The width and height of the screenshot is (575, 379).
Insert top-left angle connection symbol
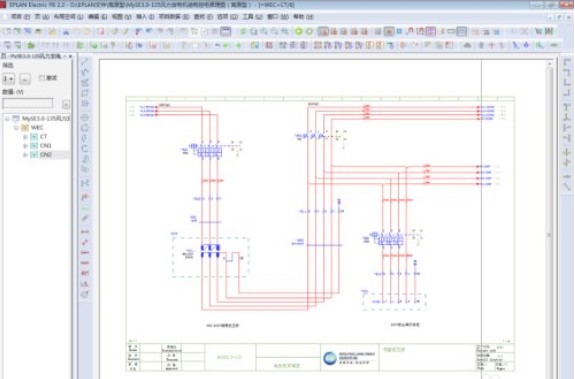[x=567, y=63]
